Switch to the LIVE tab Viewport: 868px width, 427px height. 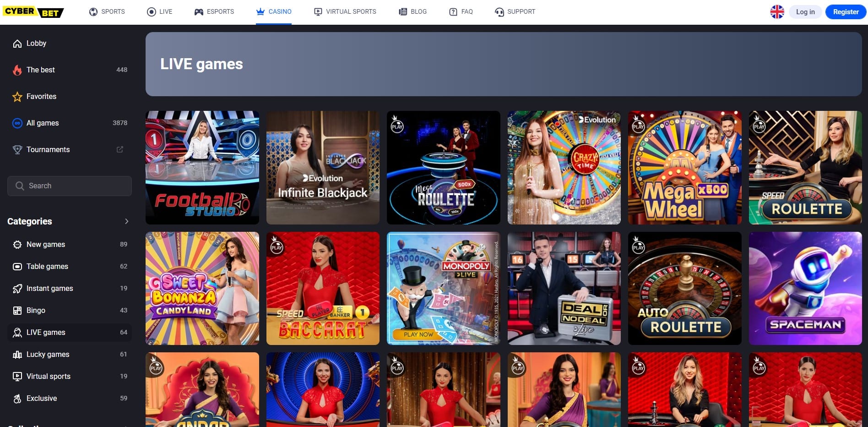[x=159, y=12]
